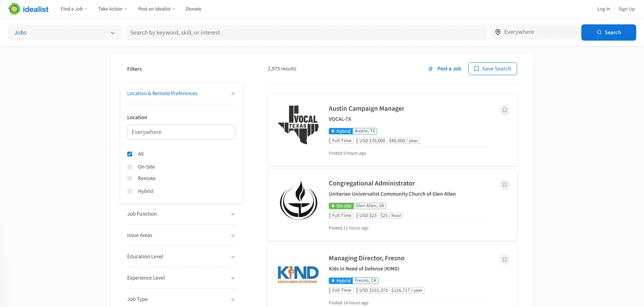Click the Hybrid Austin, TX tag
The image size is (644, 307).
353,131
